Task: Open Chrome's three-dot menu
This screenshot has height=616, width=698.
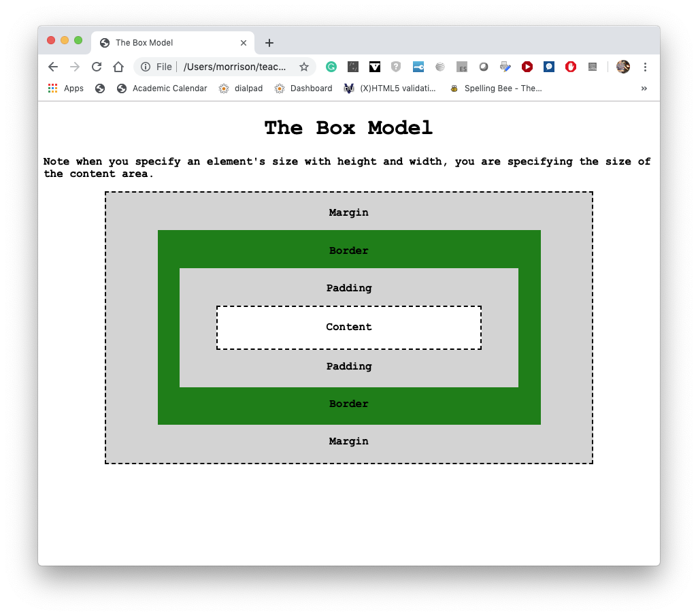Action: pos(645,67)
